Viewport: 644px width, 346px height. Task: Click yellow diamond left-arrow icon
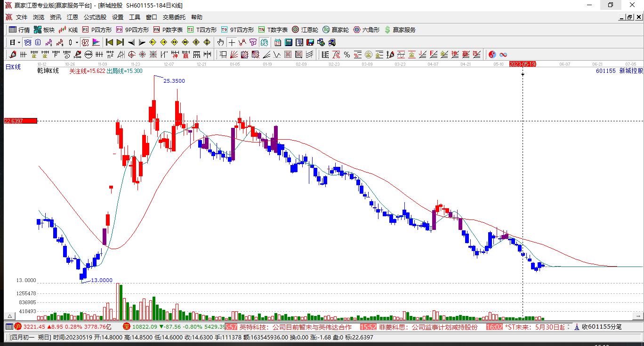click(x=153, y=42)
